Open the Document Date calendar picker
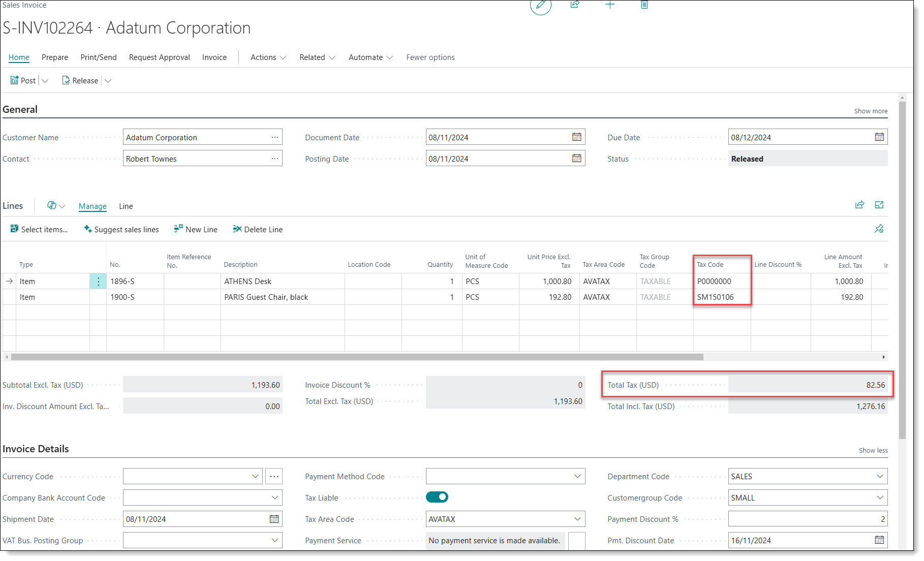The image size is (924, 561). [x=576, y=137]
